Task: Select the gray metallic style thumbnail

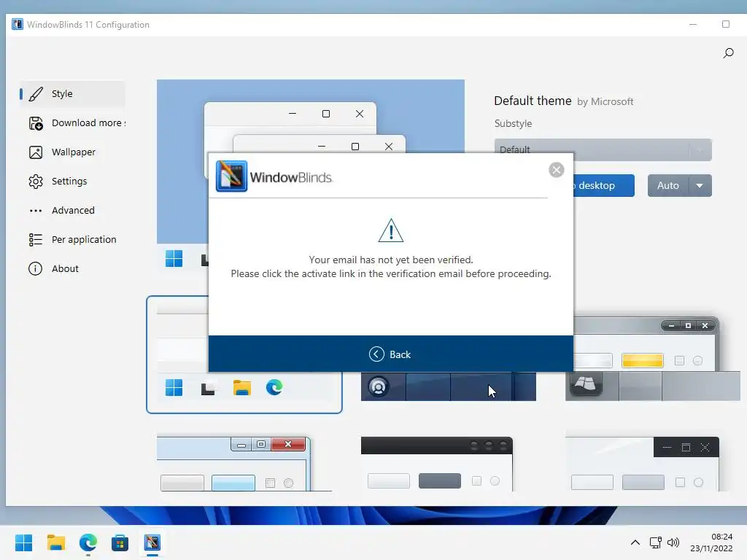Action: pos(653,359)
